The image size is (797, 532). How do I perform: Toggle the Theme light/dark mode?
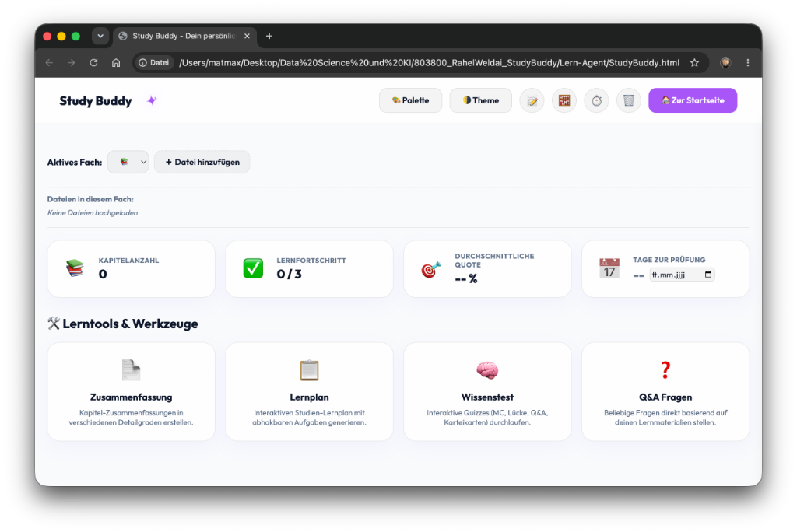480,100
